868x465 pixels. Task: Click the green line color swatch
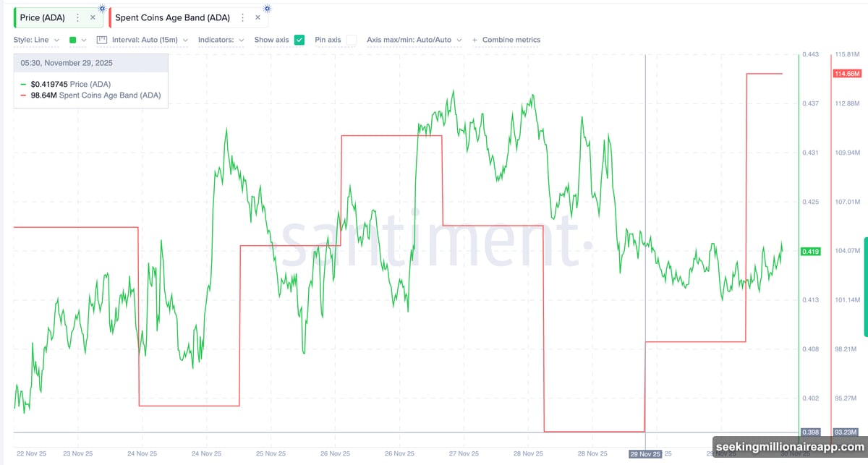tap(72, 40)
